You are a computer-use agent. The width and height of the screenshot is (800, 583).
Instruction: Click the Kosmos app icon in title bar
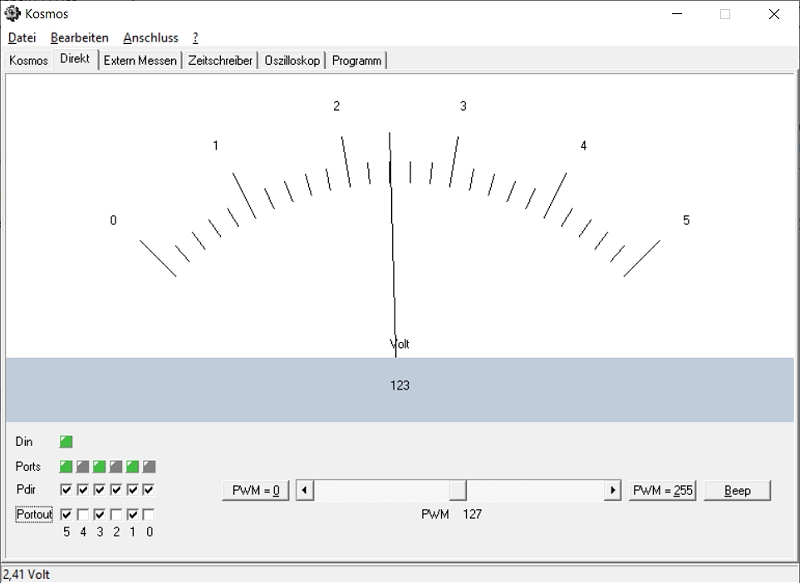(11, 14)
